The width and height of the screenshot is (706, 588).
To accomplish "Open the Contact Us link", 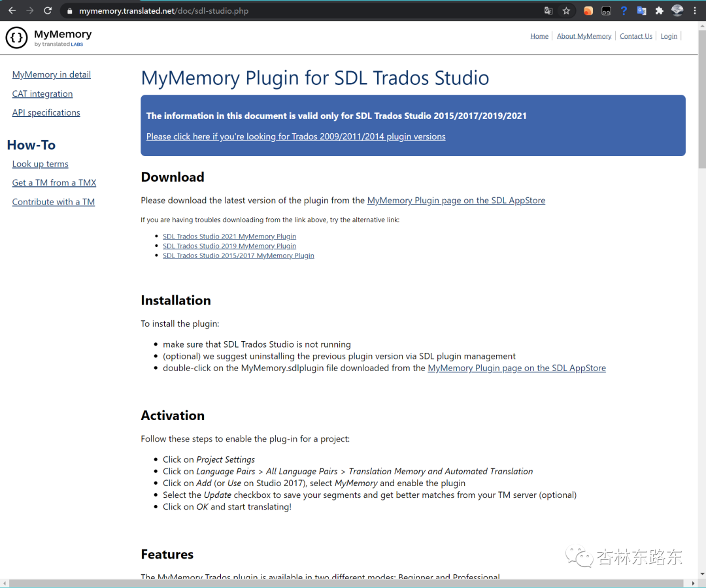I will (x=636, y=36).
